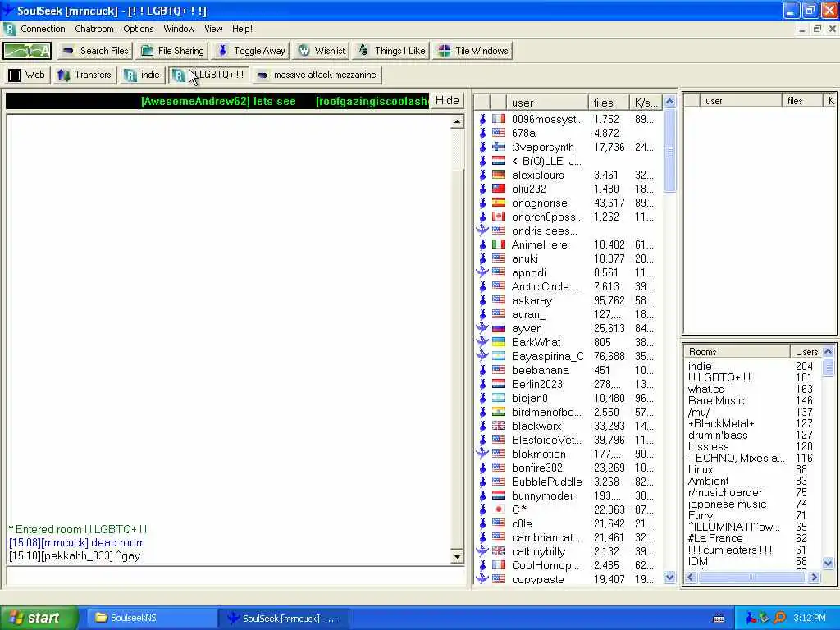Click the SoulSeek taskbar button
This screenshot has width=840, height=630.
click(285, 619)
